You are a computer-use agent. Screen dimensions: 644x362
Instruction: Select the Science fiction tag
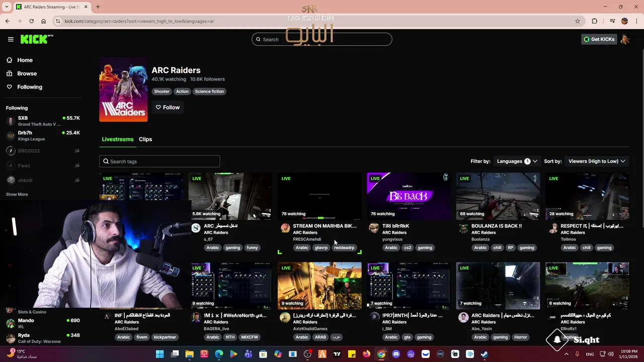[x=209, y=92]
